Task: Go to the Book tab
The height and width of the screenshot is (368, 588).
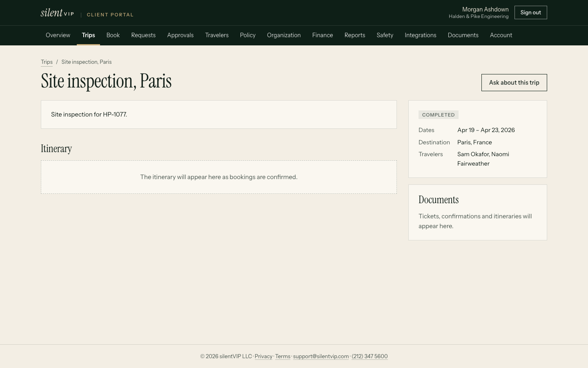Action: point(113,35)
